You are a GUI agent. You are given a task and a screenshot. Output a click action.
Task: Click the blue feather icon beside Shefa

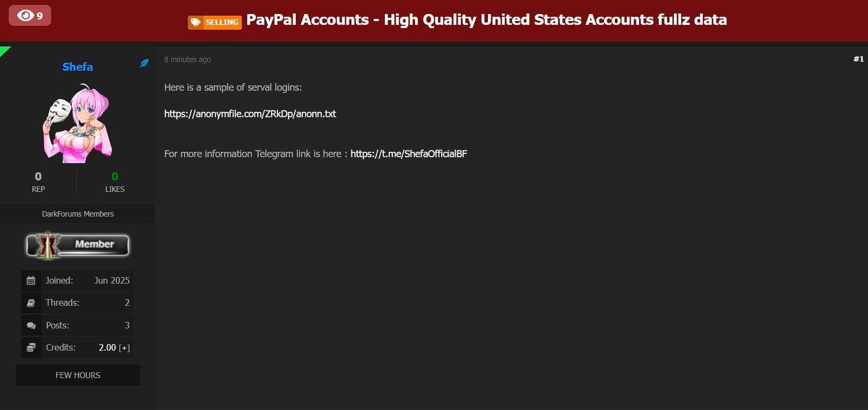(x=144, y=63)
